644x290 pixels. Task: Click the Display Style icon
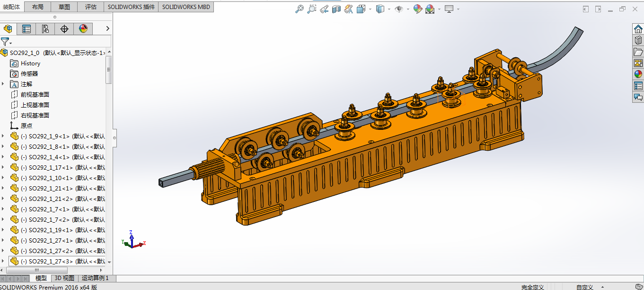point(380,9)
